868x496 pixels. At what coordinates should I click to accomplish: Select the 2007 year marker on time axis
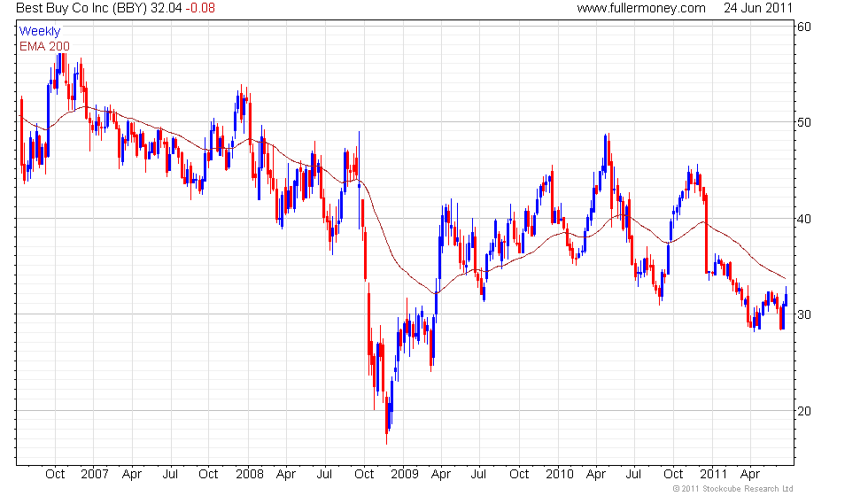pos(94,475)
